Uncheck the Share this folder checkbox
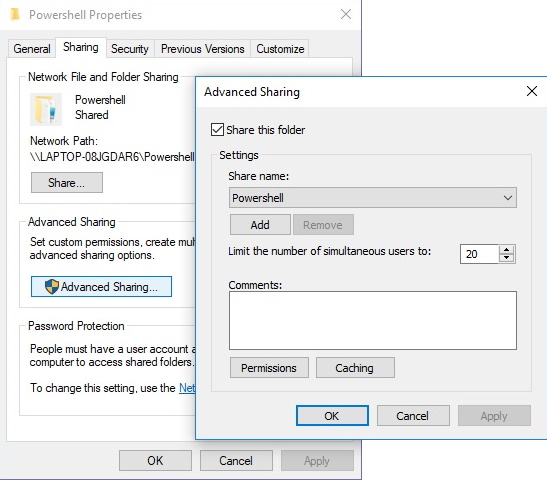Screen dimensions: 547x480 (217, 130)
